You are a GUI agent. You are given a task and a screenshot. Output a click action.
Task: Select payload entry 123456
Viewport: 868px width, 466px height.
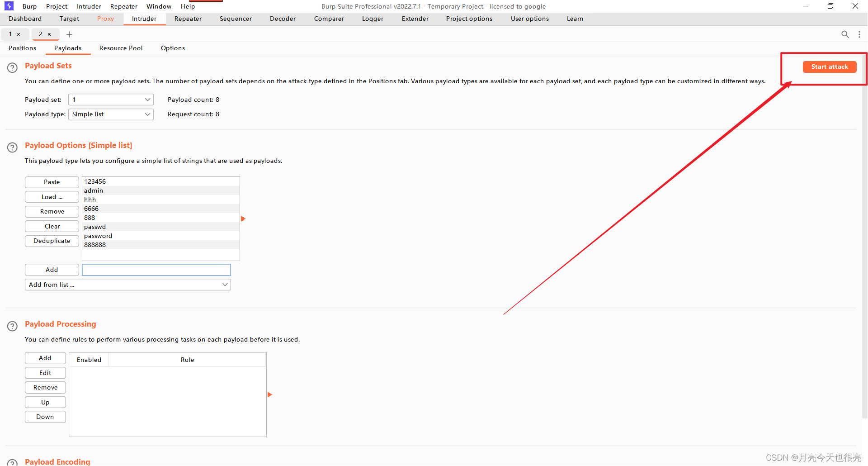[161, 181]
